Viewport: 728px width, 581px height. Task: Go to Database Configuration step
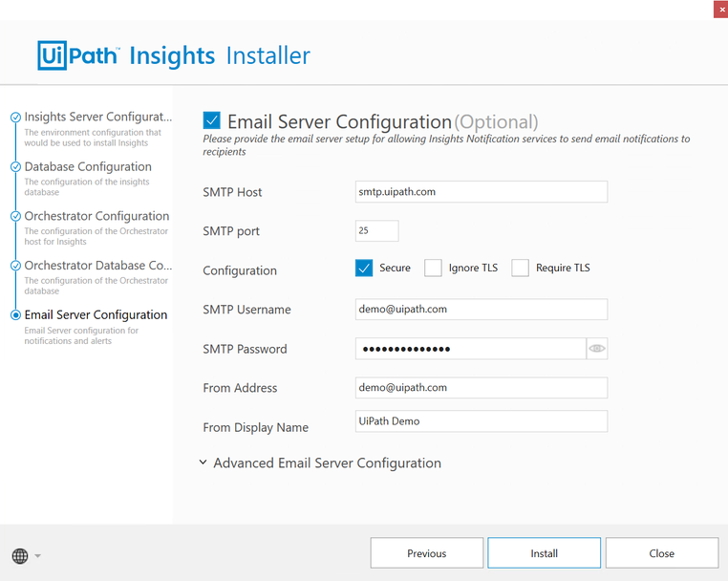tap(88, 166)
